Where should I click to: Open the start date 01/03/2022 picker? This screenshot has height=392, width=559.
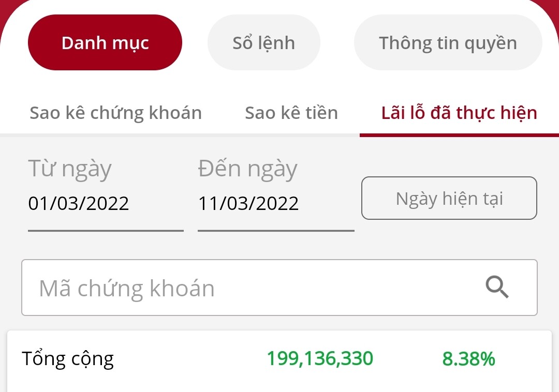[79, 203]
